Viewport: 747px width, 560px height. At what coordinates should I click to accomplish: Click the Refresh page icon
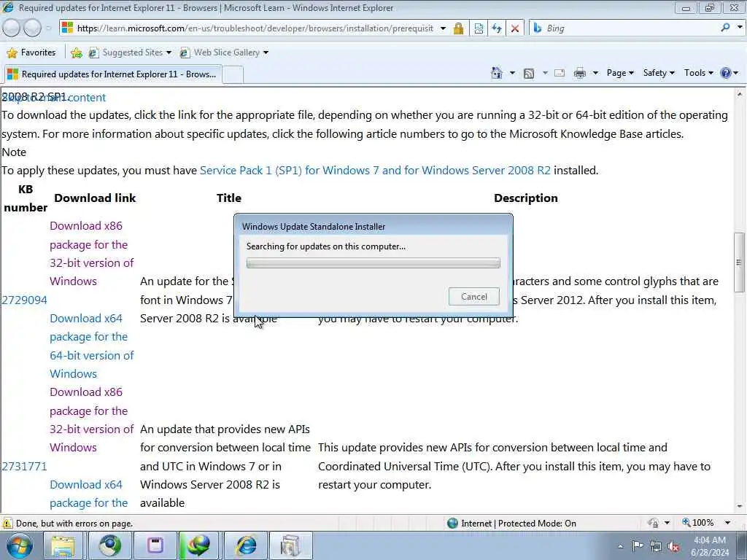pyautogui.click(x=496, y=28)
